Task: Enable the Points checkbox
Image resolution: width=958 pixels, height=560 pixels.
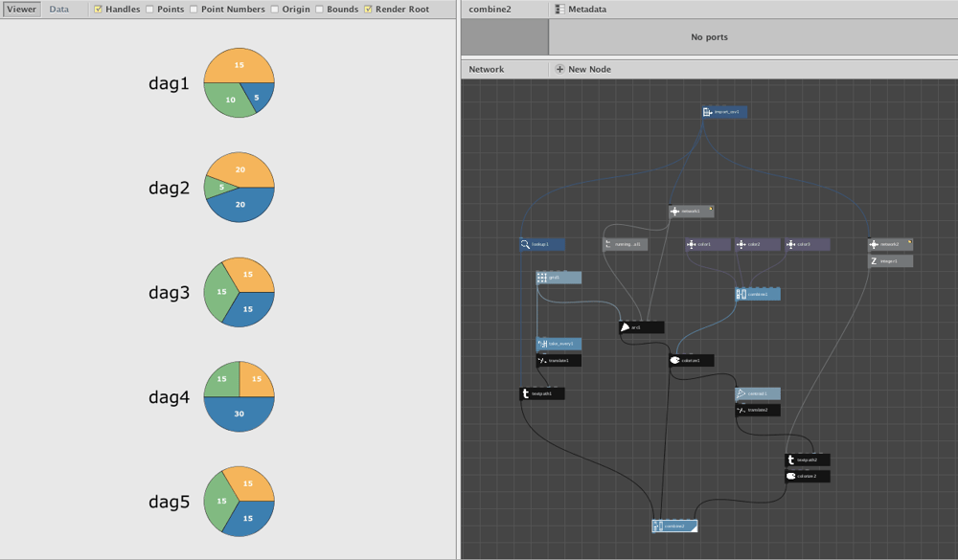Action: (x=149, y=10)
